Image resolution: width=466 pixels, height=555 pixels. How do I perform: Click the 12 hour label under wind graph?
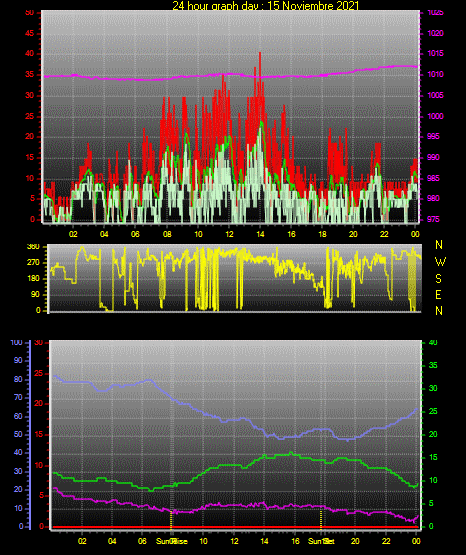229,234
